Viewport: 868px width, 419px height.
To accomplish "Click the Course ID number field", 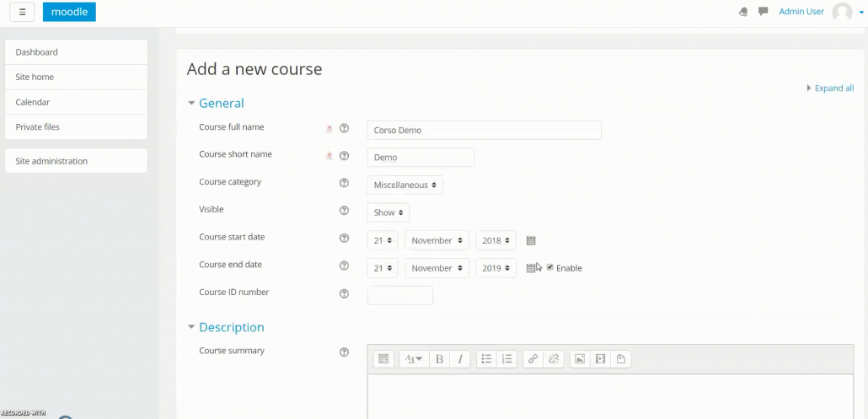I will tap(399, 295).
